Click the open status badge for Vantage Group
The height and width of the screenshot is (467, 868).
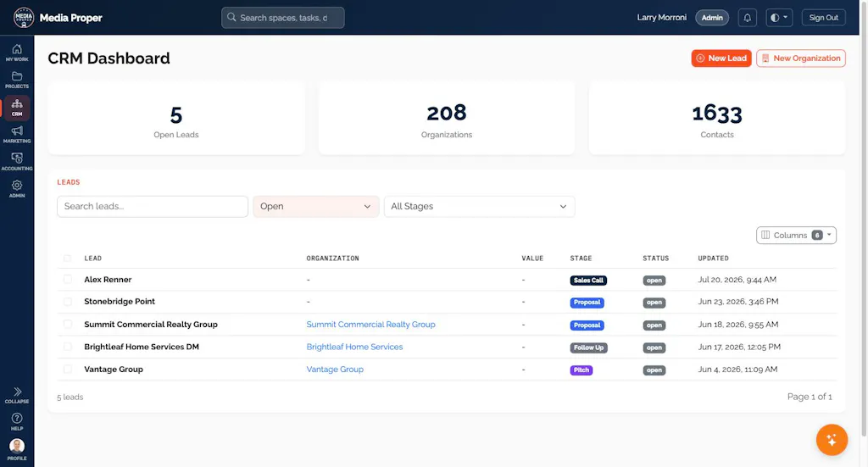tap(654, 370)
